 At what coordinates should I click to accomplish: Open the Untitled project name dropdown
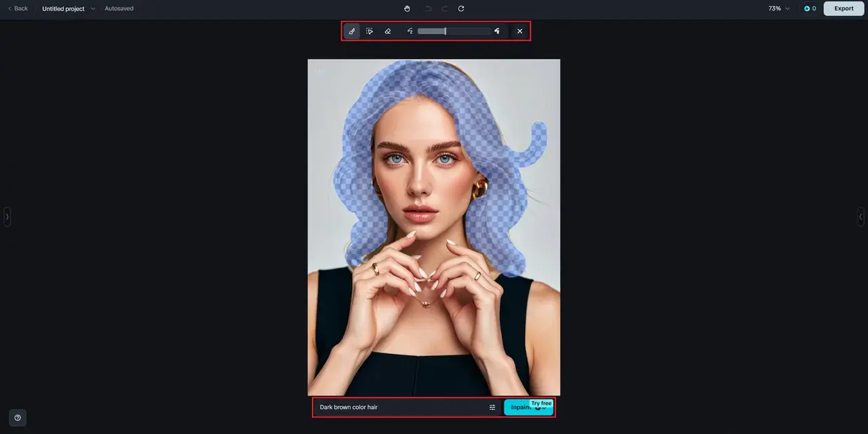(68, 9)
